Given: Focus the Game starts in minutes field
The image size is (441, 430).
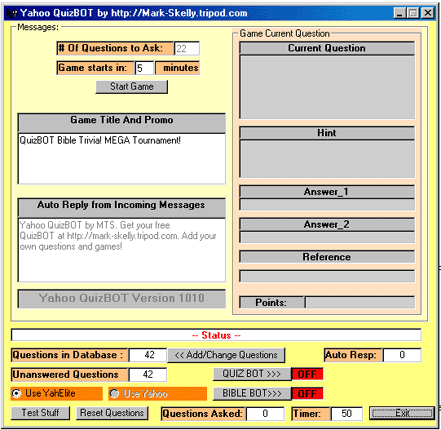Looking at the screenshot, I should click(x=144, y=68).
